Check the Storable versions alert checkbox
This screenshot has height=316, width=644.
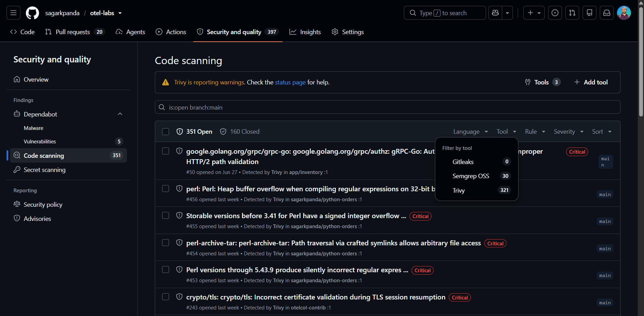[166, 215]
